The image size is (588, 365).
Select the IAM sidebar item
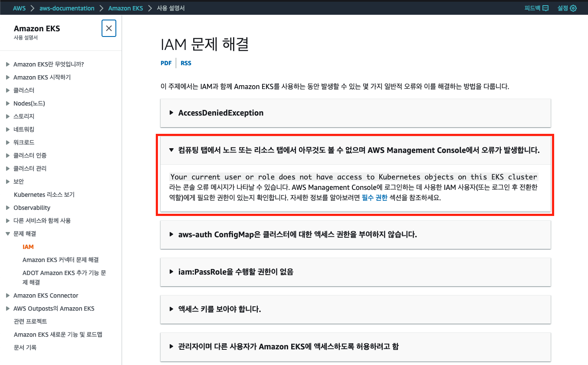pos(28,247)
